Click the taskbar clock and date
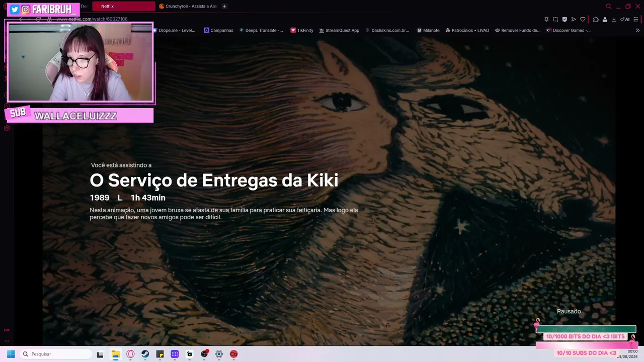644x362 pixels. [x=627, y=354]
